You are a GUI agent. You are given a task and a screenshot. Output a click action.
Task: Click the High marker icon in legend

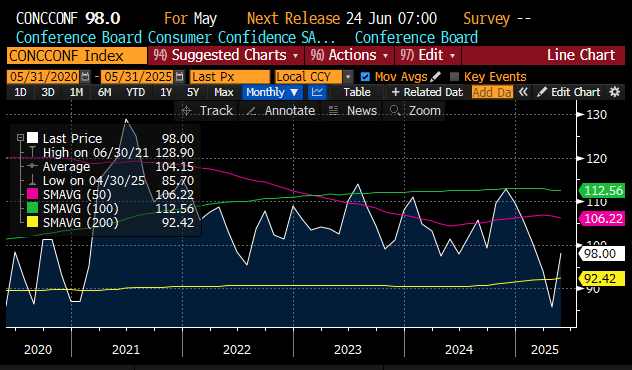pos(33,152)
